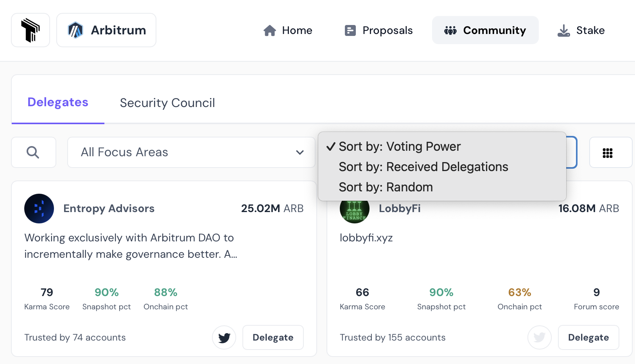The height and width of the screenshot is (364, 635).
Task: Open LobbyFi's Twitter profile
Action: [539, 337]
